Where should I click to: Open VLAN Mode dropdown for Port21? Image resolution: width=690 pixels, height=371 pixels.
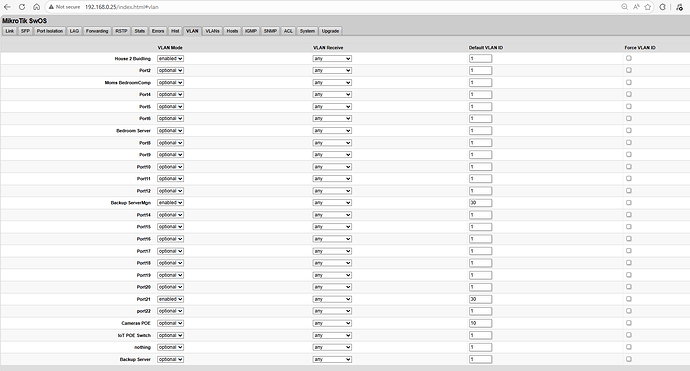pos(170,299)
